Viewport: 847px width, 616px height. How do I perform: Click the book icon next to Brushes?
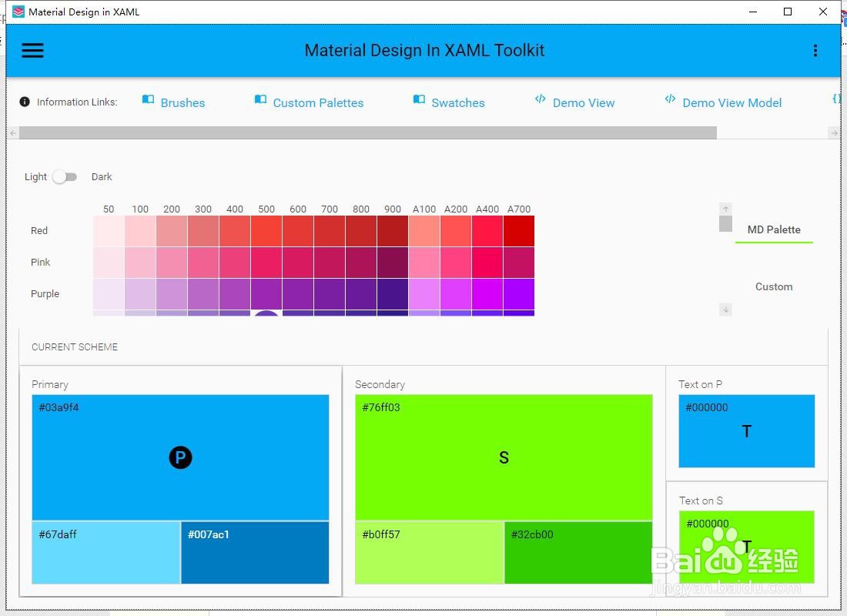148,99
